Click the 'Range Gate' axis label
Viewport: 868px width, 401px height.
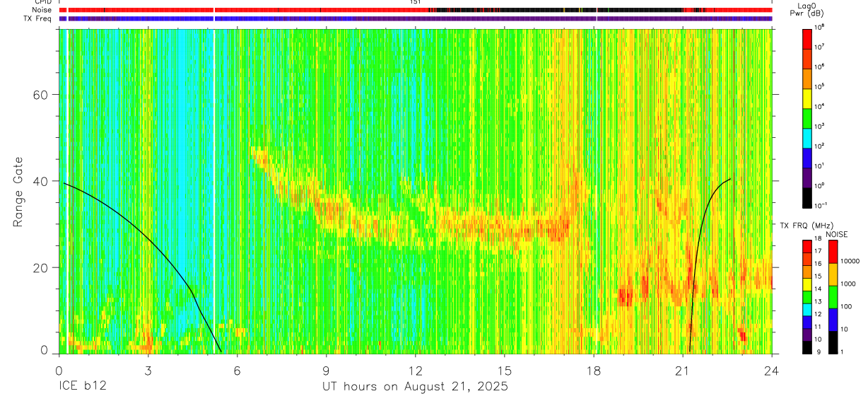point(18,191)
